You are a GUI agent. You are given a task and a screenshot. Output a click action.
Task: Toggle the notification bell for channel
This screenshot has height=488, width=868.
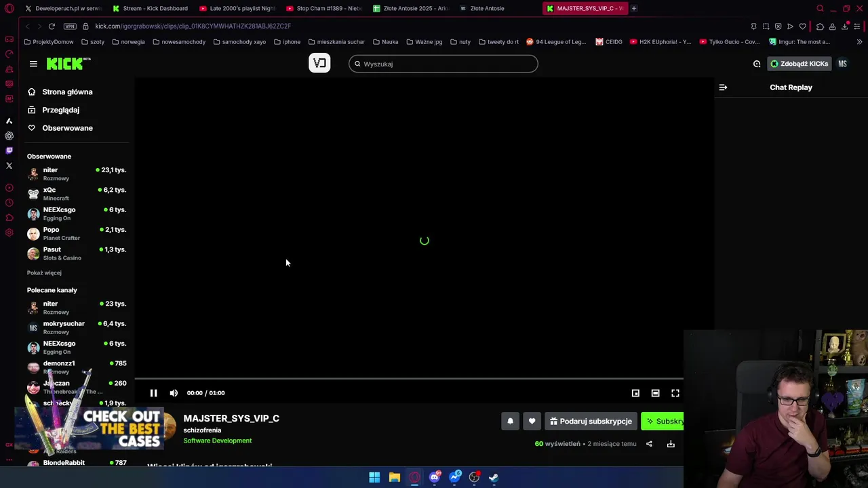(x=511, y=422)
